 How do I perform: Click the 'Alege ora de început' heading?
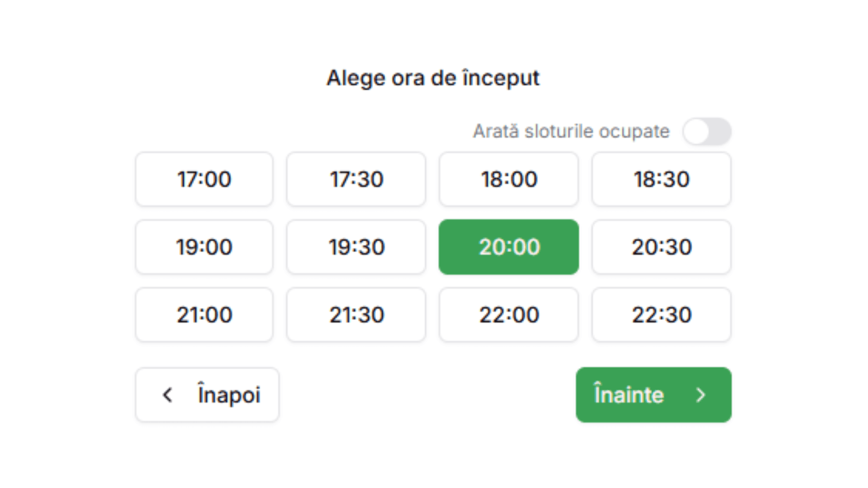pyautogui.click(x=433, y=78)
